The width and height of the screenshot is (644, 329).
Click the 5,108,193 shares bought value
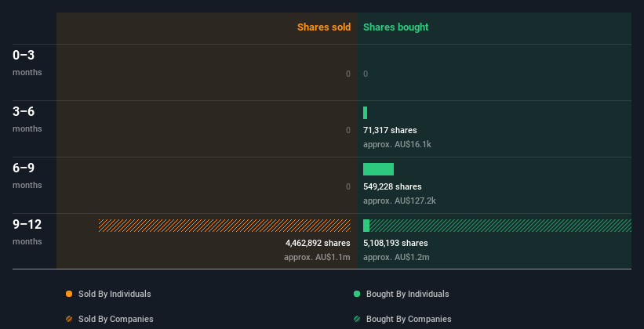click(395, 243)
